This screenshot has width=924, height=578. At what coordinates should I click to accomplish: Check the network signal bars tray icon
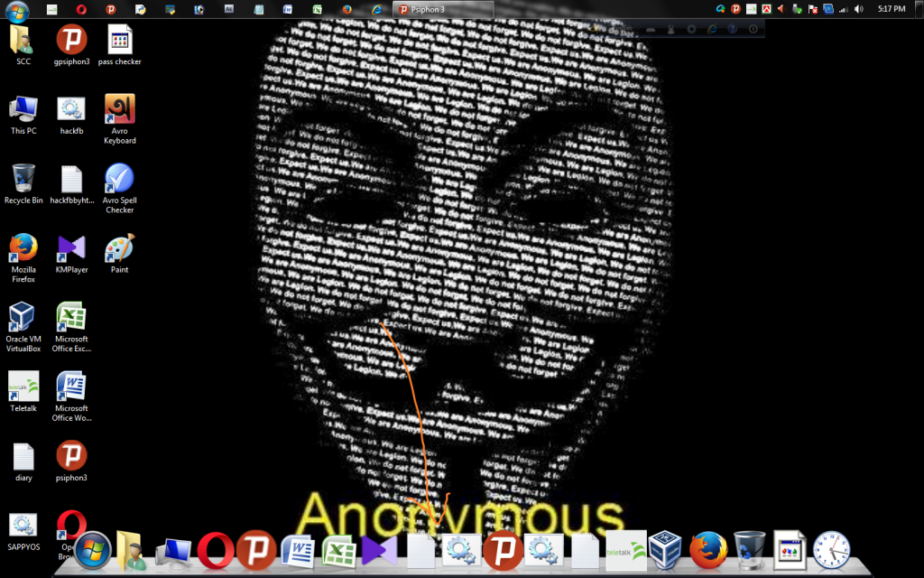[x=844, y=9]
